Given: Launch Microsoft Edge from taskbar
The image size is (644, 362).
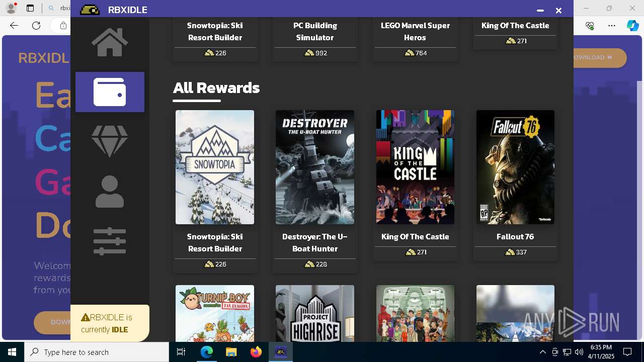Looking at the screenshot, I should click(x=207, y=352).
